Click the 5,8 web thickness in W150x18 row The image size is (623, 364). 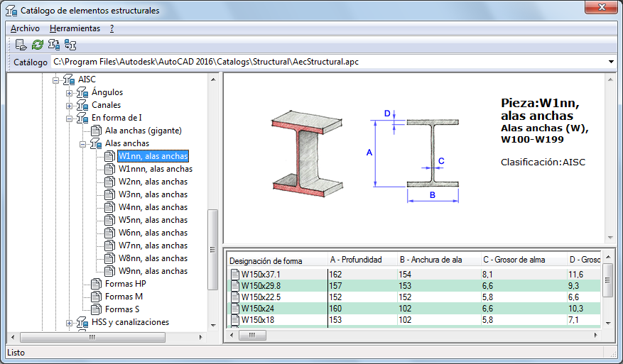(x=487, y=319)
